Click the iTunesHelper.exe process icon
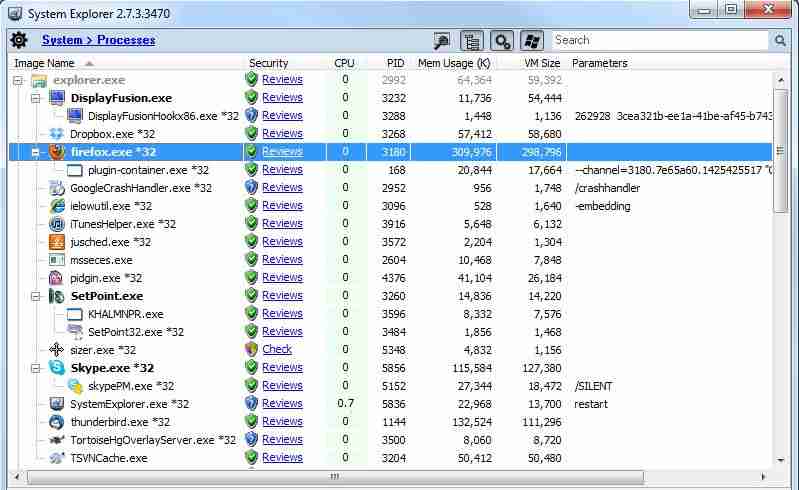Viewport: 799px width, 490px height. [x=57, y=224]
